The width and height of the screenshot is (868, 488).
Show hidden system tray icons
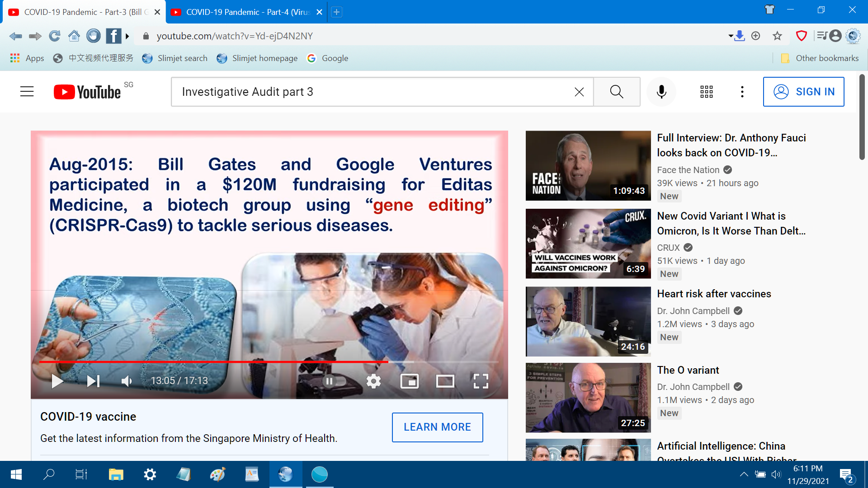coord(744,474)
